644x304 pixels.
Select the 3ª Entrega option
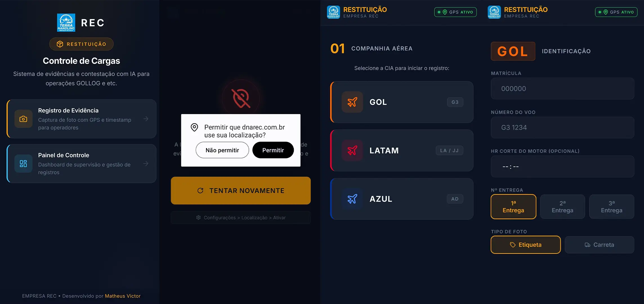coord(612,207)
